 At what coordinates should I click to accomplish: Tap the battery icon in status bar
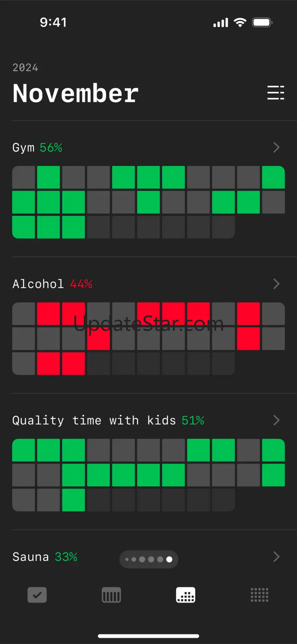pos(262,22)
